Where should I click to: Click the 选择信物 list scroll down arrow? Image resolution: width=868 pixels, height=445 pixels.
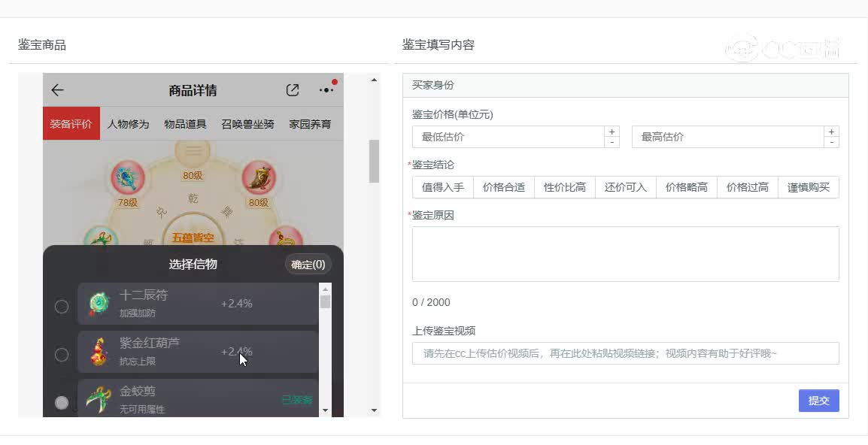tap(326, 410)
